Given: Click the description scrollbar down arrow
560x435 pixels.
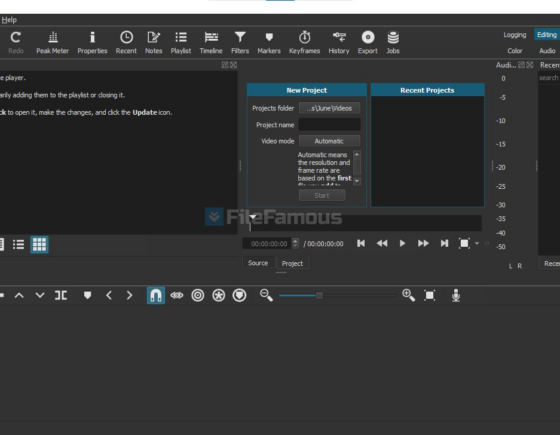Looking at the screenshot, I should pos(357,181).
